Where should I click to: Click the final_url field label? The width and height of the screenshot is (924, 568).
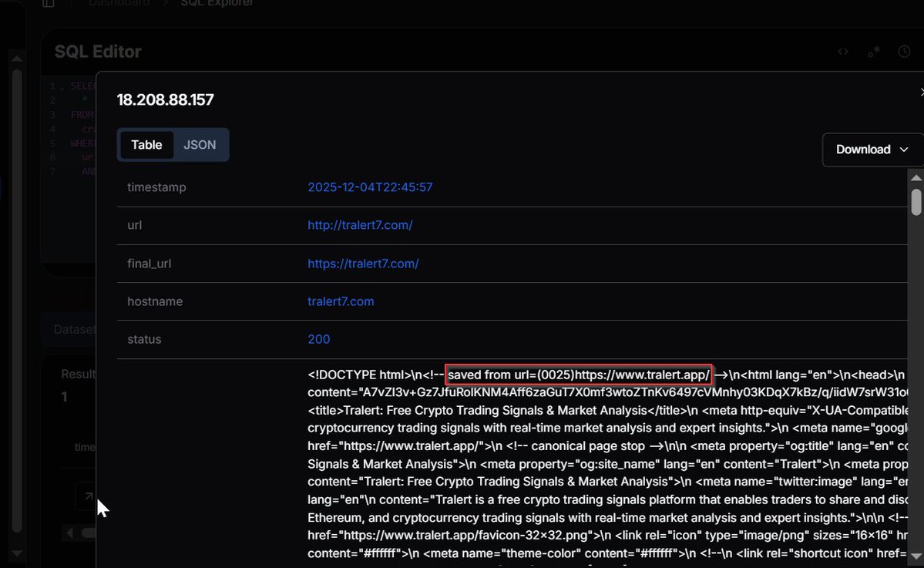pyautogui.click(x=149, y=264)
